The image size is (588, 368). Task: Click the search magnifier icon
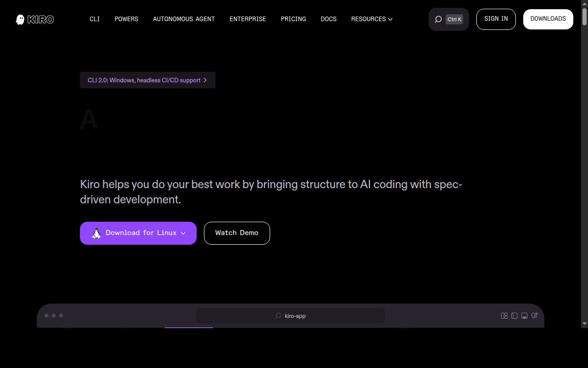tap(438, 19)
